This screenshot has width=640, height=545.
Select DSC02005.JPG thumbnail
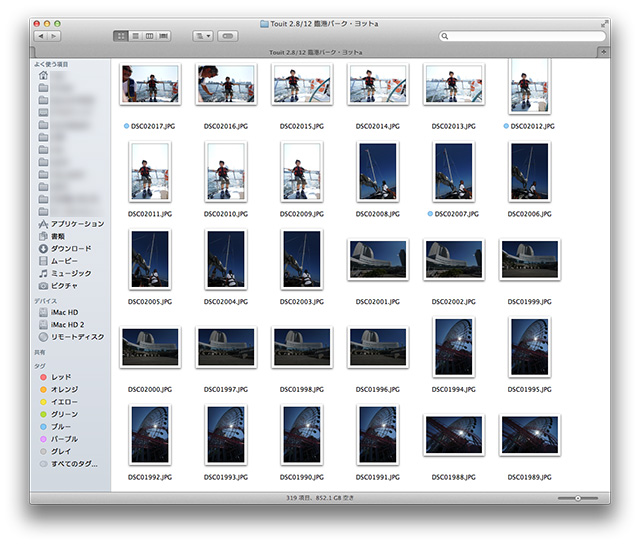150,259
